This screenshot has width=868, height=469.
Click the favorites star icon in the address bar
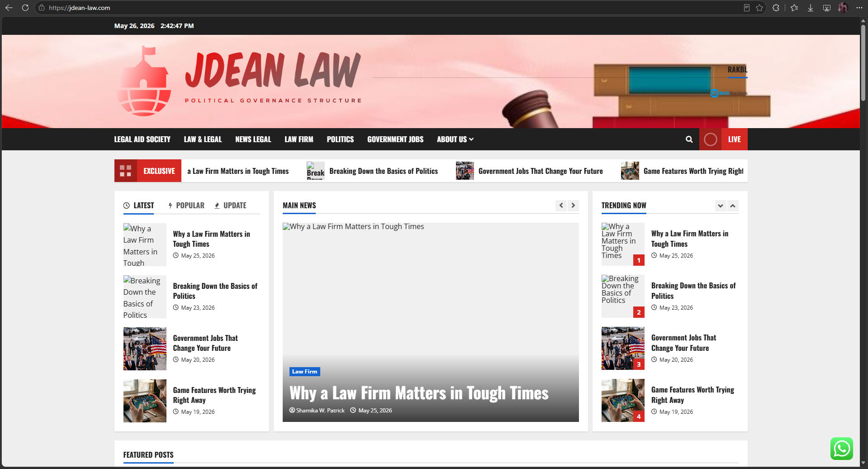(x=759, y=8)
